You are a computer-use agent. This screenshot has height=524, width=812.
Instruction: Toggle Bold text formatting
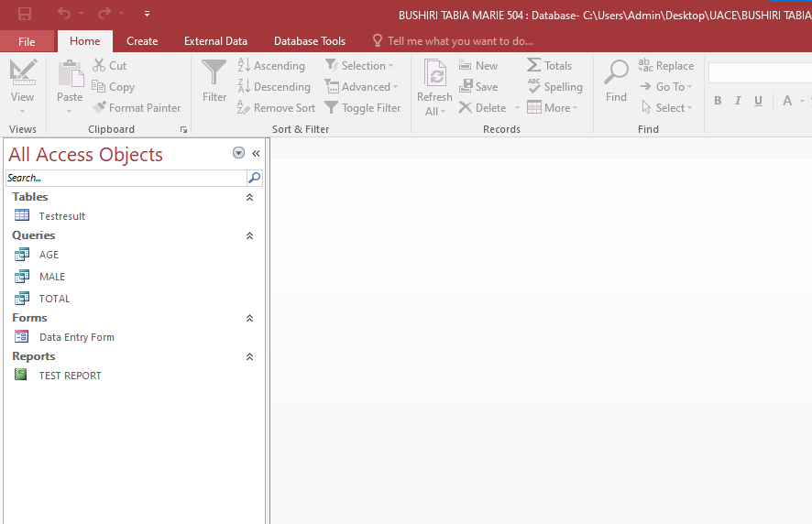click(x=718, y=102)
